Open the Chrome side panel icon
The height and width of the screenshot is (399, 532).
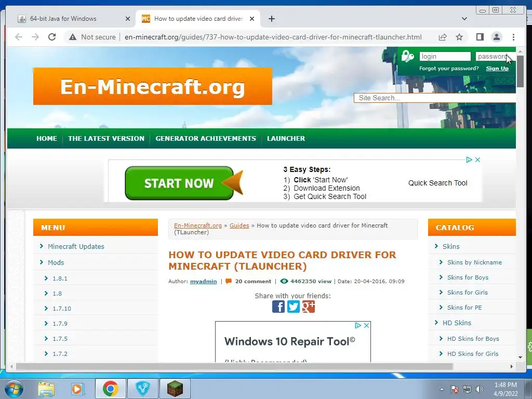coord(480,37)
